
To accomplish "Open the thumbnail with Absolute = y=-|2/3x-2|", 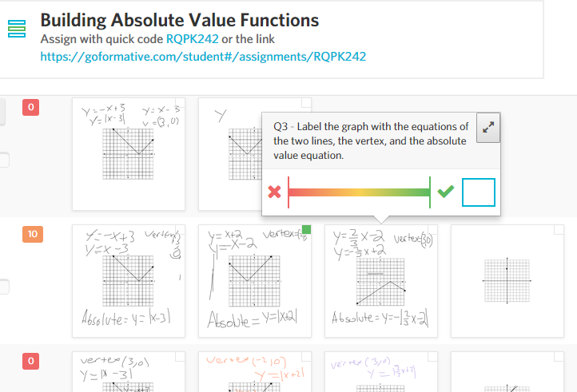I will [381, 281].
